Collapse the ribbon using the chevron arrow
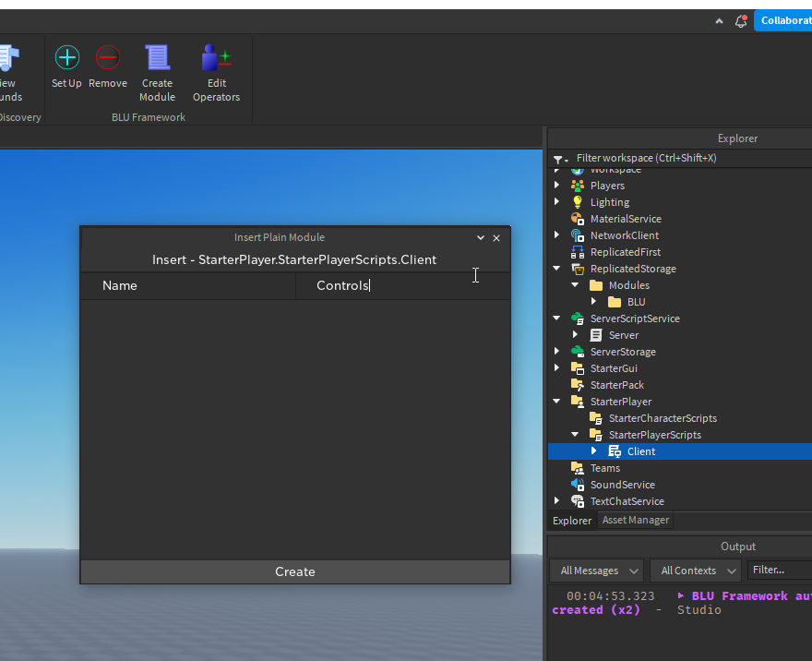This screenshot has height=661, width=812. (719, 20)
